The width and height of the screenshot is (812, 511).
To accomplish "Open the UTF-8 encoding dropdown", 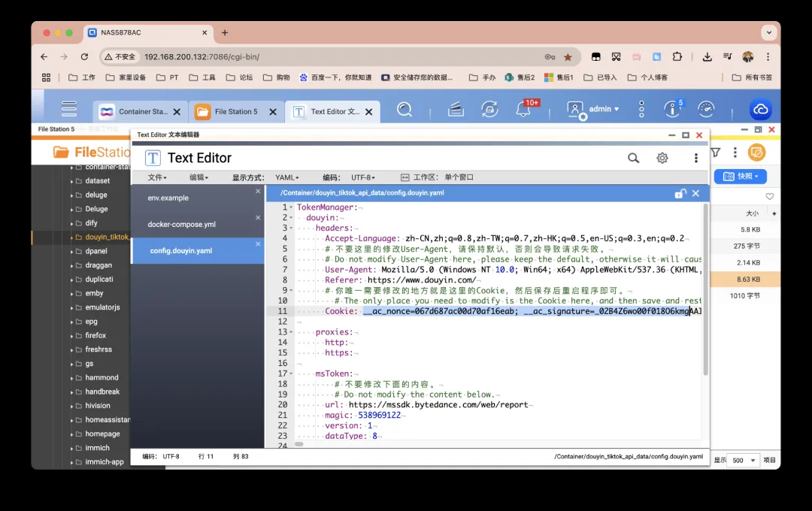I will coord(362,177).
